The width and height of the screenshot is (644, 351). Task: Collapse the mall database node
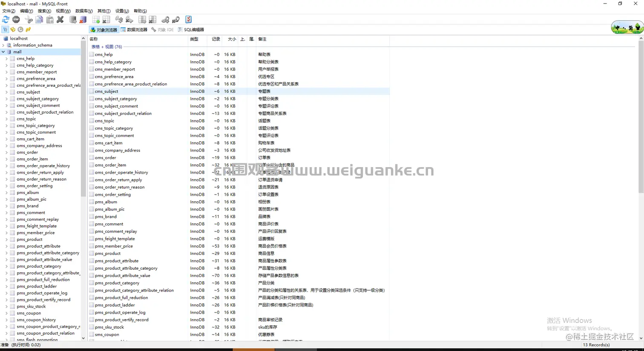[x=3, y=52]
